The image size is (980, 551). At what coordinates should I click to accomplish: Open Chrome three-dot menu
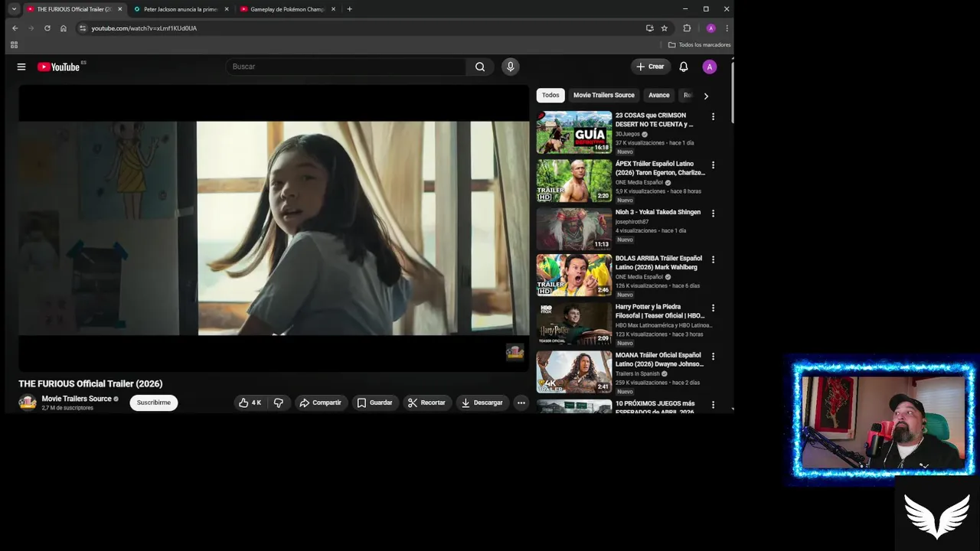point(727,28)
